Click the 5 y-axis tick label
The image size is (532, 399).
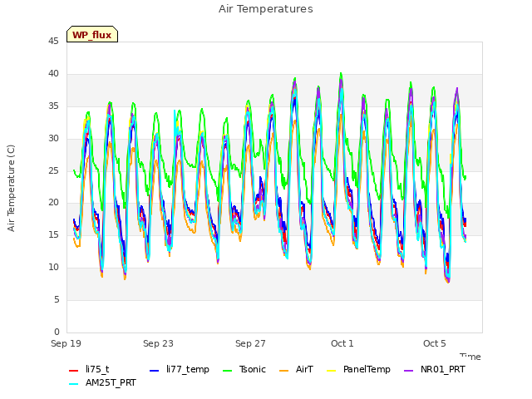[x=57, y=299]
